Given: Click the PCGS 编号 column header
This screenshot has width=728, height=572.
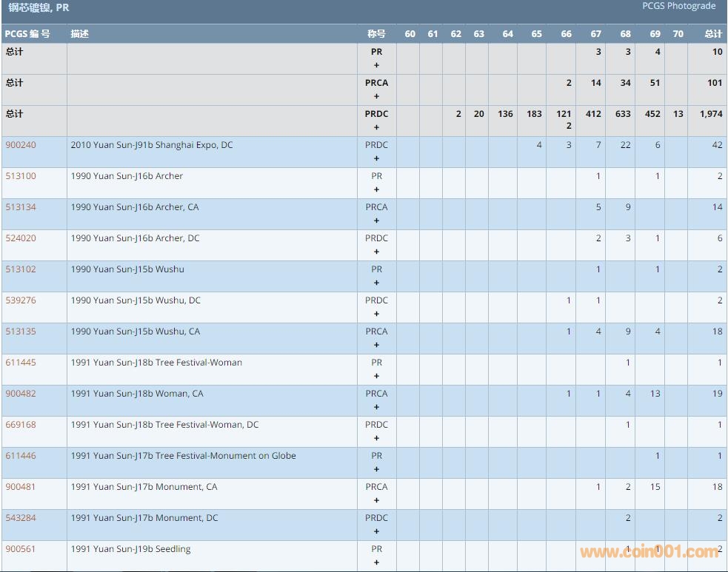Looking at the screenshot, I should [x=27, y=34].
